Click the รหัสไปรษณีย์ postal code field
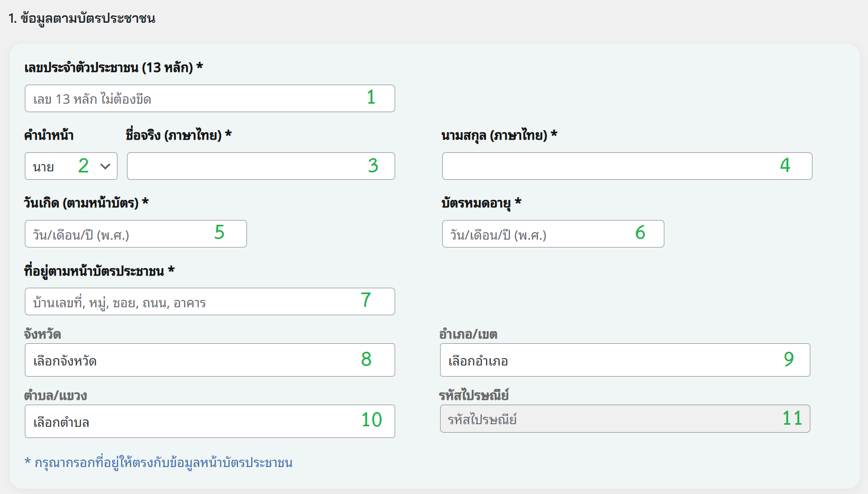This screenshot has height=494, width=868. (624, 419)
